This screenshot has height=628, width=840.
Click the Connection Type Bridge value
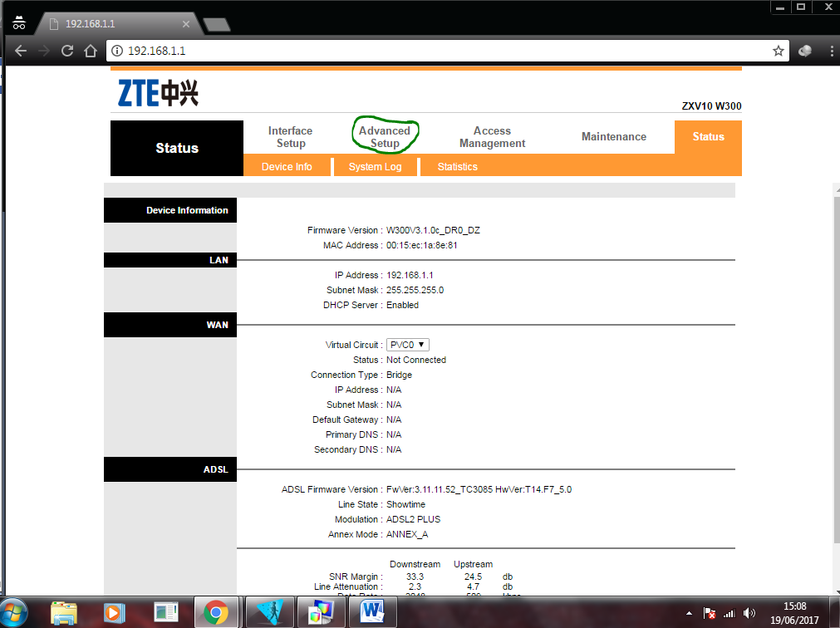(x=399, y=375)
